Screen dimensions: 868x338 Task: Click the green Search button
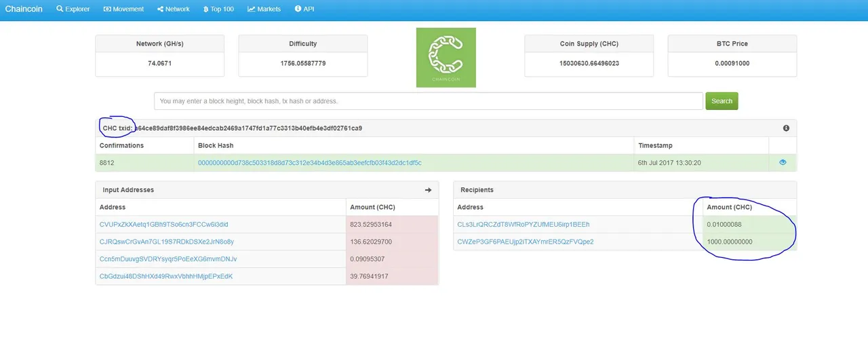click(x=722, y=101)
